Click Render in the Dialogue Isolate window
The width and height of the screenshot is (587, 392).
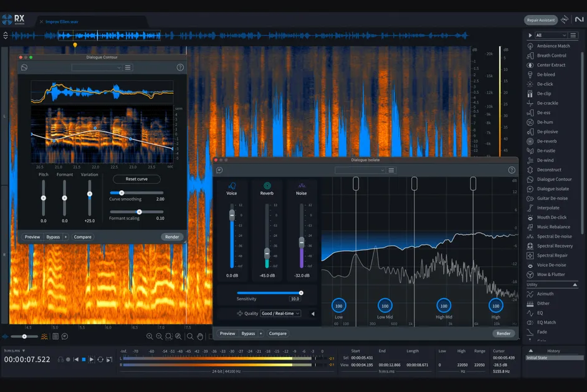tap(503, 333)
